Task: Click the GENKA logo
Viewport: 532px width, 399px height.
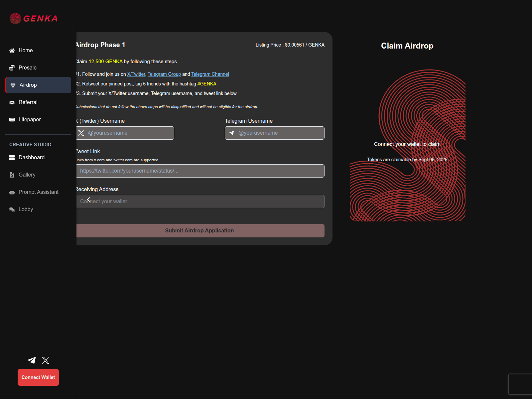Action: [x=34, y=18]
